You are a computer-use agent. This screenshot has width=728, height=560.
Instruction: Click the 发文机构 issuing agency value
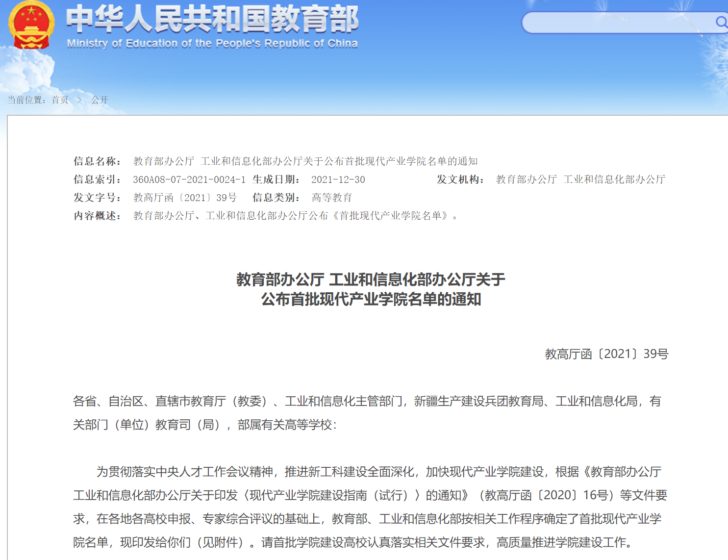point(580,179)
